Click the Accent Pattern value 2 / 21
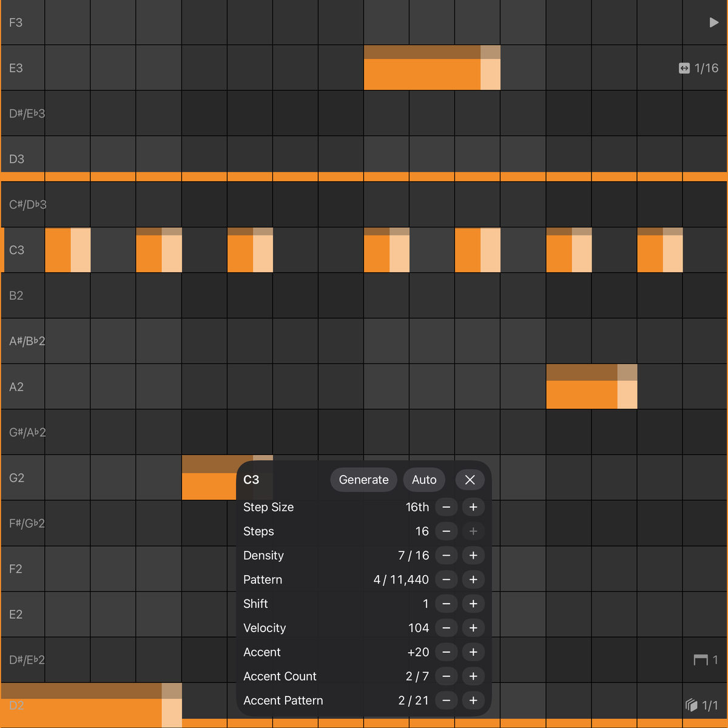The width and height of the screenshot is (728, 728). coord(413,701)
